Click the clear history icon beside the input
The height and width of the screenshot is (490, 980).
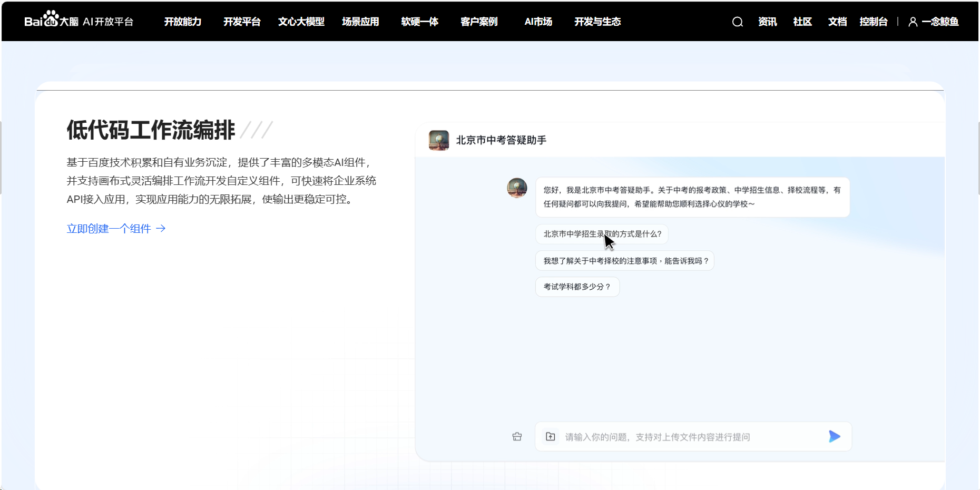coord(517,436)
